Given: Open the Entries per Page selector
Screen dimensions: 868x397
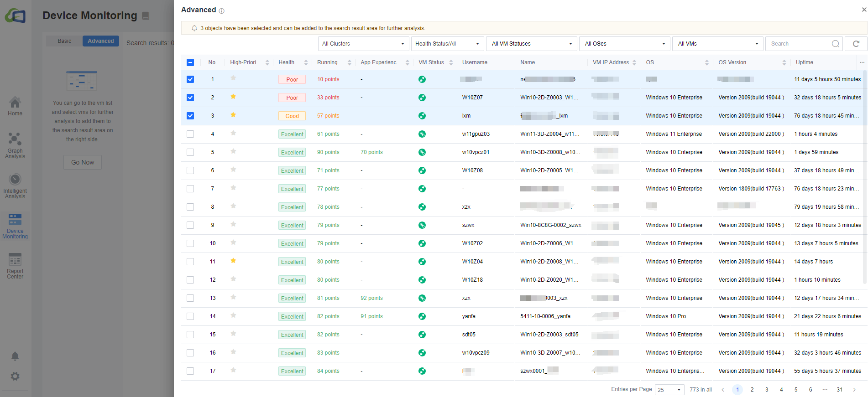Looking at the screenshot, I should tap(669, 390).
